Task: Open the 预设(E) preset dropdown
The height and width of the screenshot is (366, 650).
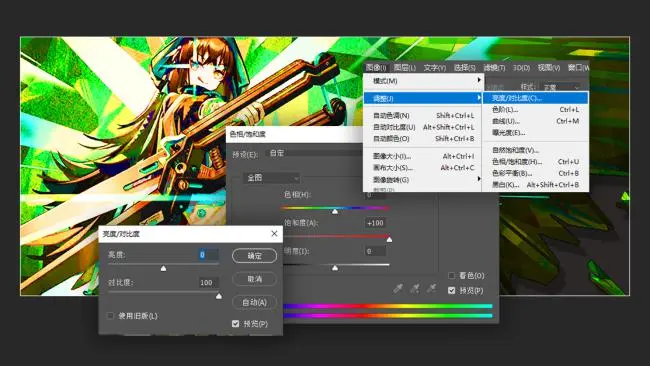Action: coord(314,153)
